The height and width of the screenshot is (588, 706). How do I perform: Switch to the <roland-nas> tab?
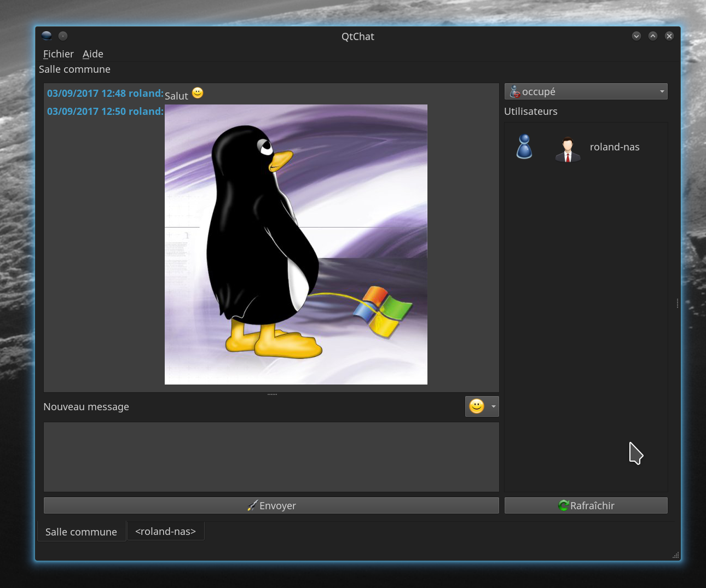(165, 531)
